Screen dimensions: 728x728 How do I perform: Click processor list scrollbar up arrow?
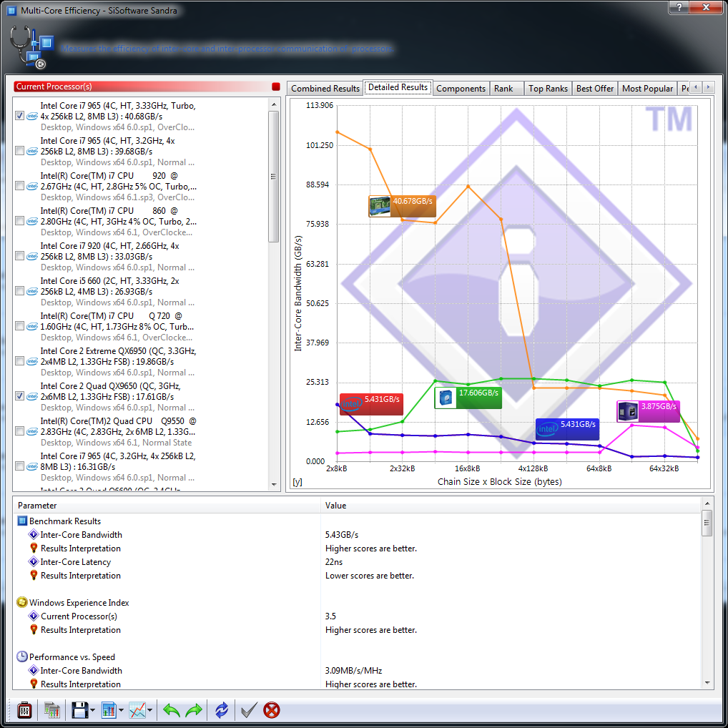(273, 104)
